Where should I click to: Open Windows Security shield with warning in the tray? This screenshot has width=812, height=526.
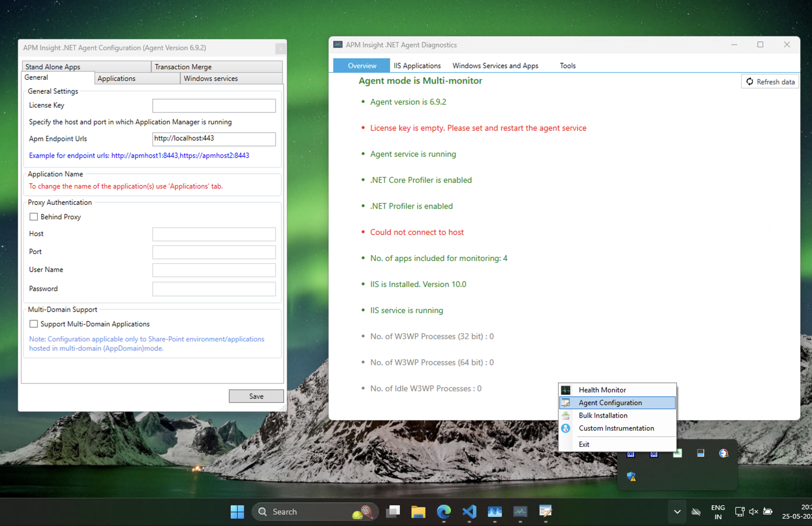pyautogui.click(x=631, y=476)
